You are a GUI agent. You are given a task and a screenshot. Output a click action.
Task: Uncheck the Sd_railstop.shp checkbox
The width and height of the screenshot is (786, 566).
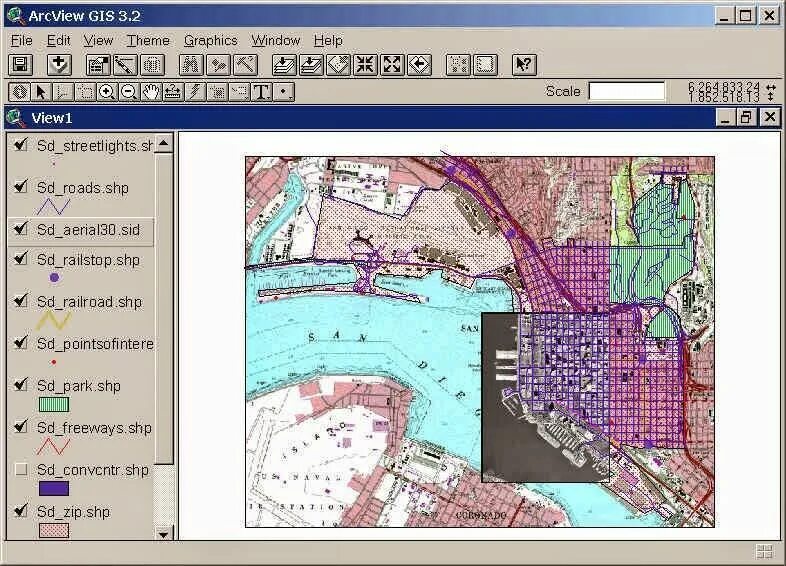(21, 259)
